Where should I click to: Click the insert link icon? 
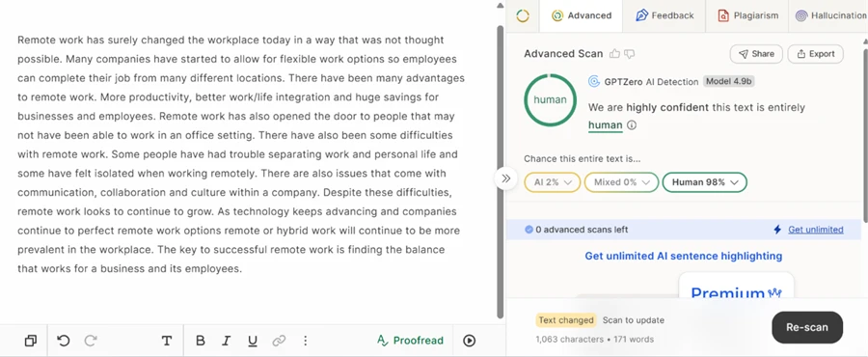tap(279, 341)
